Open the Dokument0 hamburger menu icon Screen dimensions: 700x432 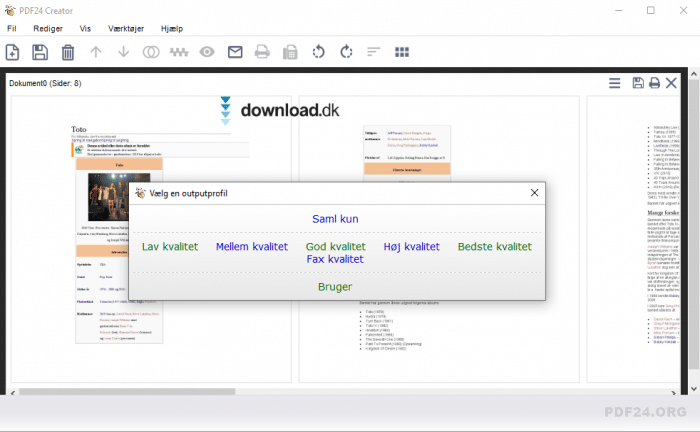615,83
